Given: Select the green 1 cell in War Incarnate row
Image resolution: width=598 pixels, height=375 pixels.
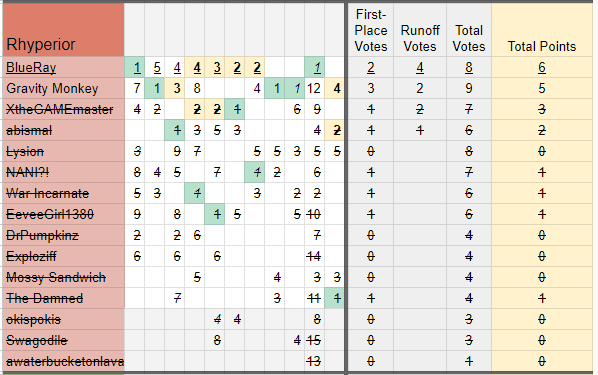Looking at the screenshot, I should click(195, 193).
